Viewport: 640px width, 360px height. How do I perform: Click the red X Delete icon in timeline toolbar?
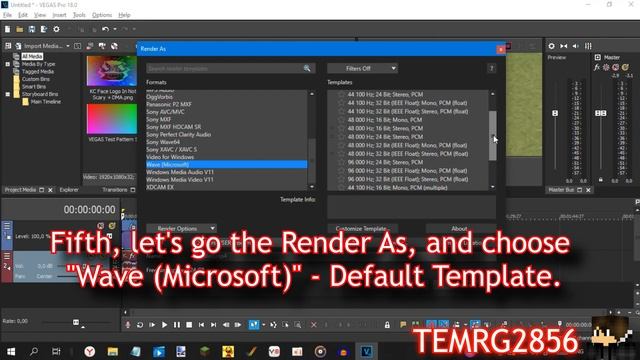click(313, 325)
